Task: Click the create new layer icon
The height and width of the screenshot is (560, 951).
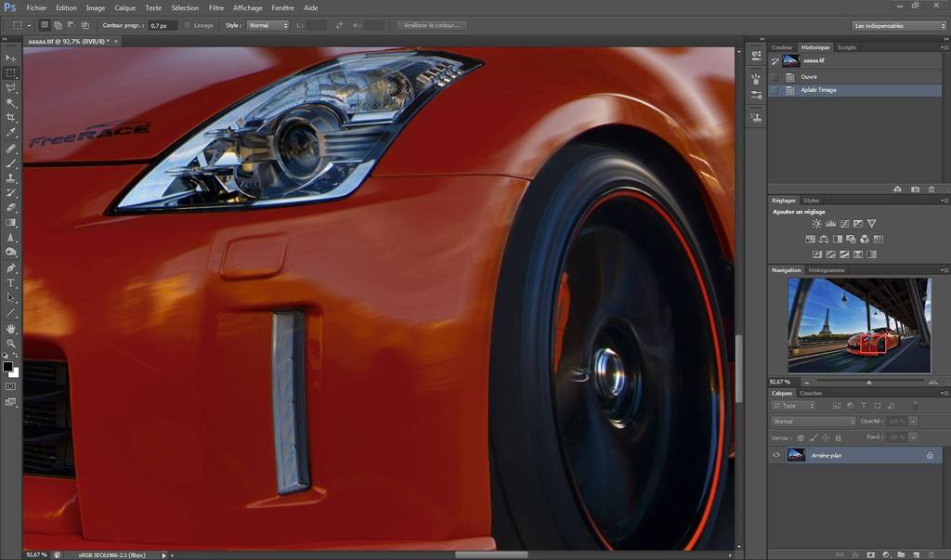Action: (x=916, y=554)
